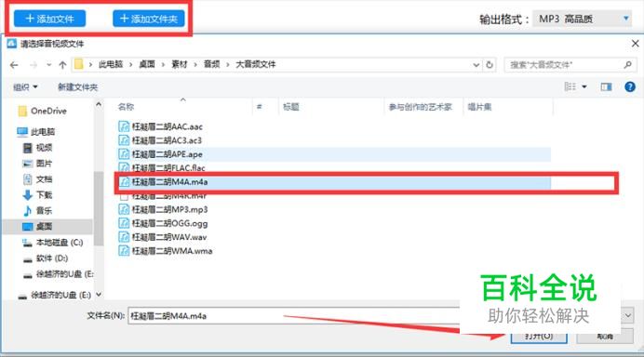Viewport: 644px width, 357px height.
Task: Click 新建文件夹 in the toolbar
Action: (77, 87)
